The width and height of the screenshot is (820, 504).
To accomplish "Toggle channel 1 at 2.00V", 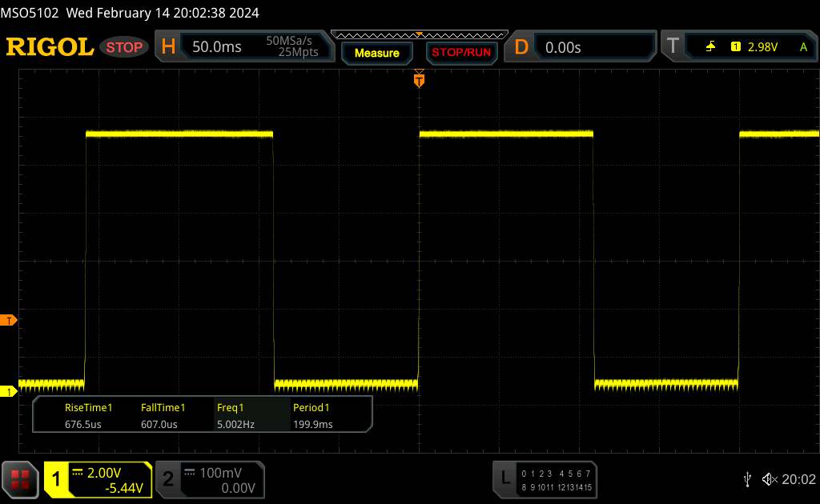I will 98,479.
